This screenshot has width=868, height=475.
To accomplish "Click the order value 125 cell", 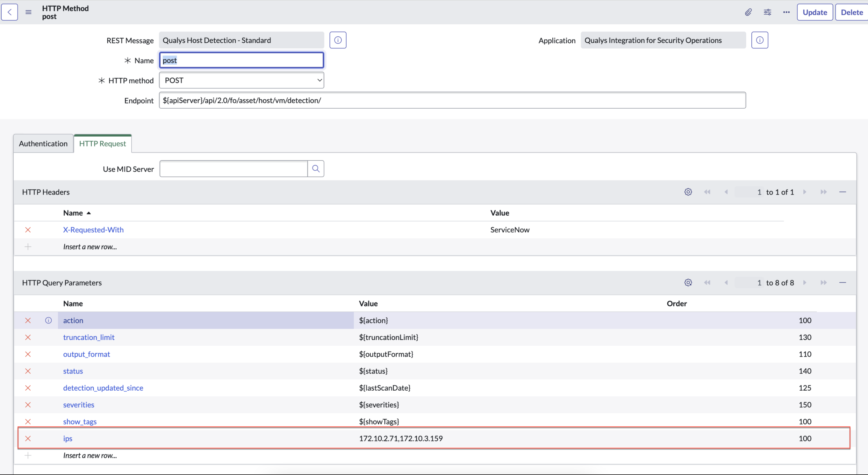I will point(805,388).
